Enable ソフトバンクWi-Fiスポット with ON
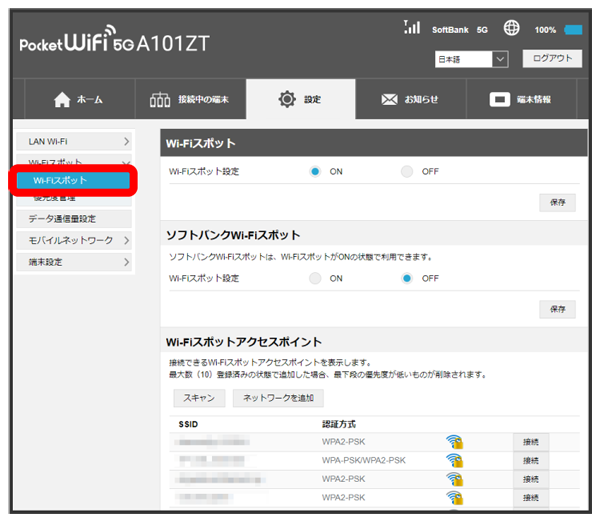This screenshot has height=521, width=600. tap(315, 278)
